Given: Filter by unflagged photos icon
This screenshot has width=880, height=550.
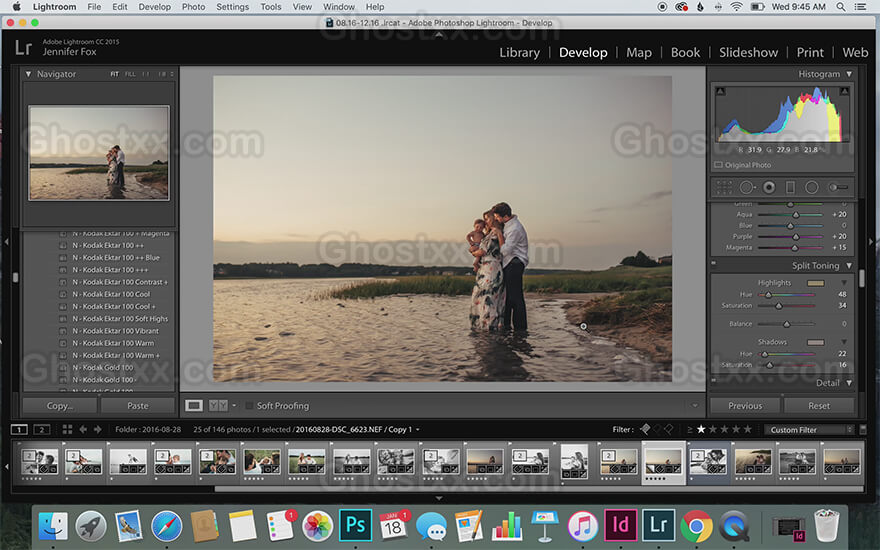Looking at the screenshot, I should 657,429.
